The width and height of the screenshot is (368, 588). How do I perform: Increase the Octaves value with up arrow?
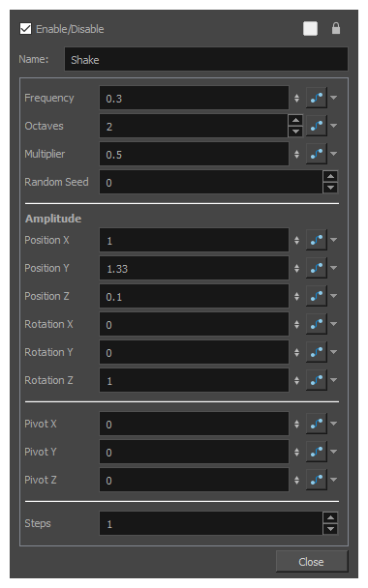click(x=296, y=120)
